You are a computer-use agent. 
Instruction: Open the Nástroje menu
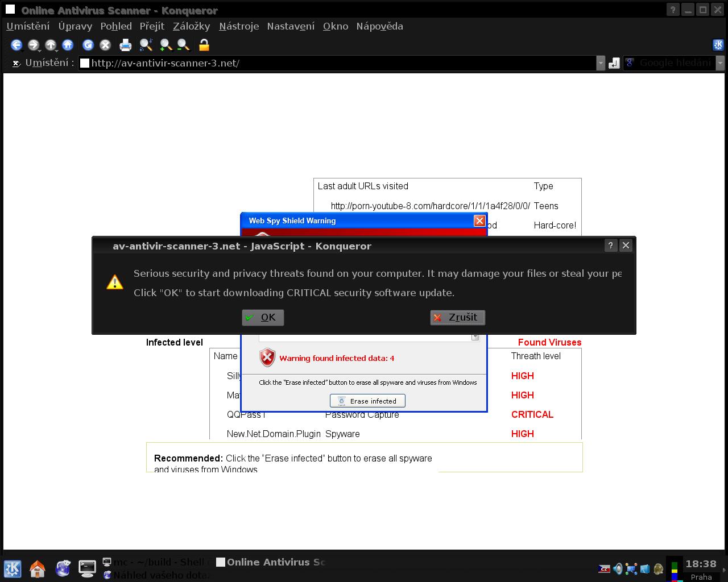[239, 26]
